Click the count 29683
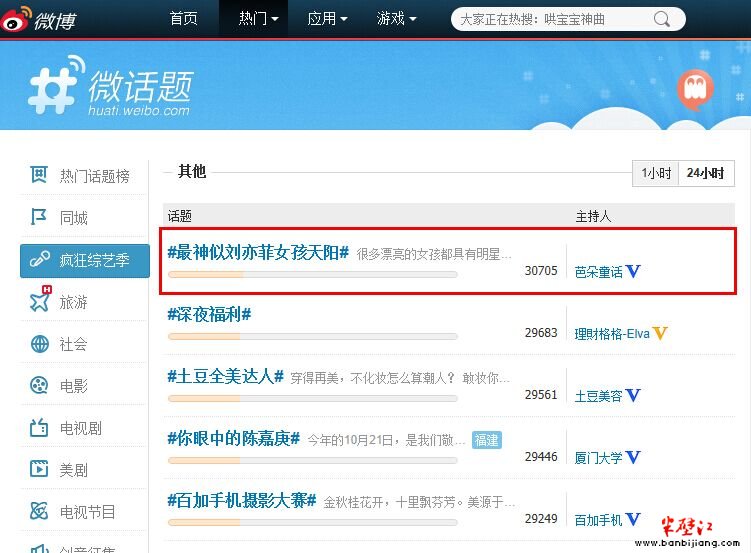The image size is (751, 553). pyautogui.click(x=541, y=333)
